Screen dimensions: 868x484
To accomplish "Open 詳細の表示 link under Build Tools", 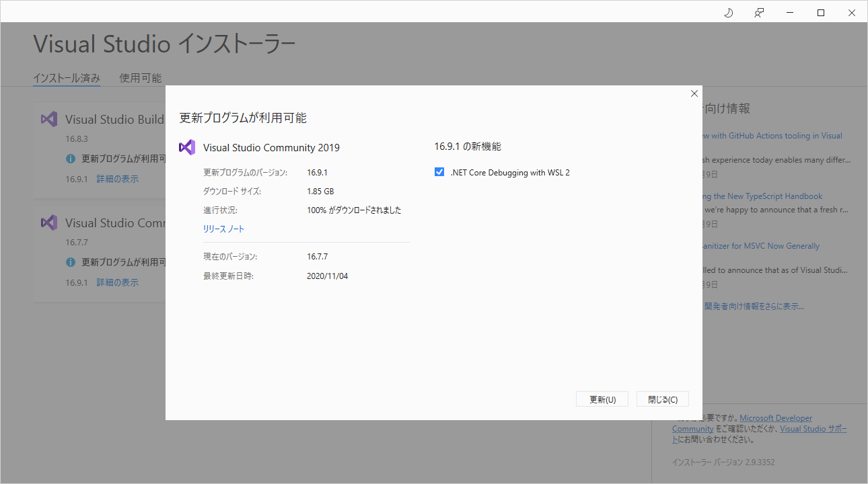I will pyautogui.click(x=117, y=179).
